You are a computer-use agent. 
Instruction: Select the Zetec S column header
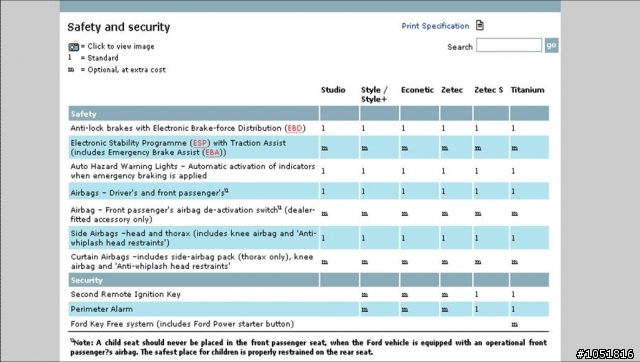[489, 90]
